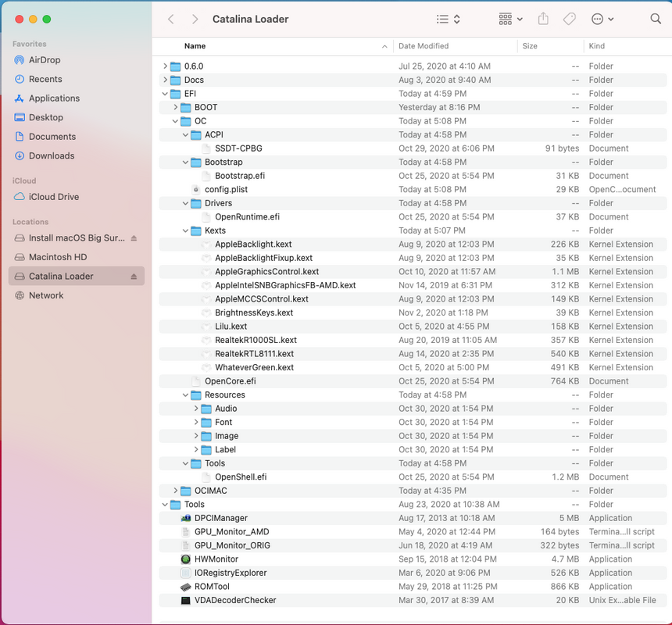Select the DPCIManager app icon
The image size is (672, 625).
pos(185,518)
